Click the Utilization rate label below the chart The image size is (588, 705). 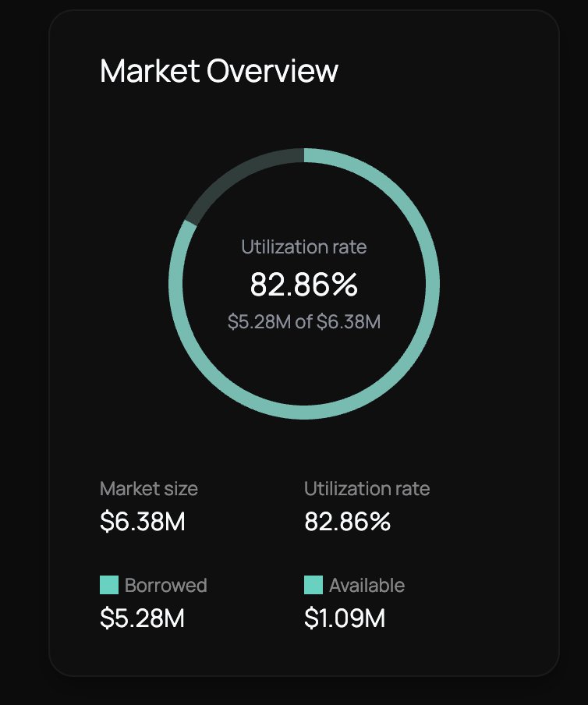coord(367,489)
